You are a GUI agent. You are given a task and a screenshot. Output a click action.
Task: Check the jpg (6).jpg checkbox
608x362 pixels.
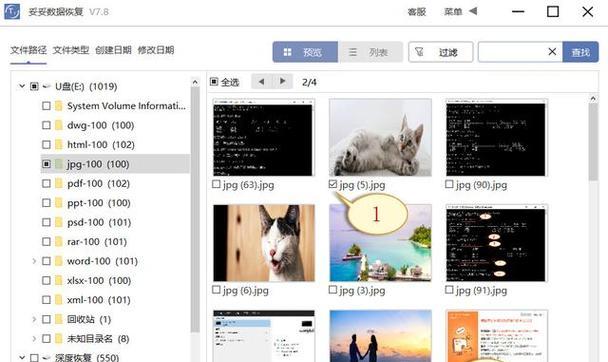pos(216,290)
